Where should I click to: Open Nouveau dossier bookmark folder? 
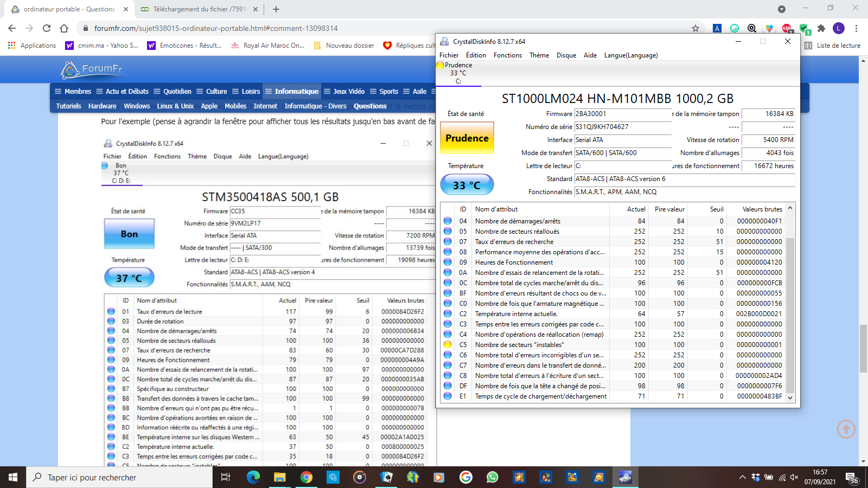point(344,46)
